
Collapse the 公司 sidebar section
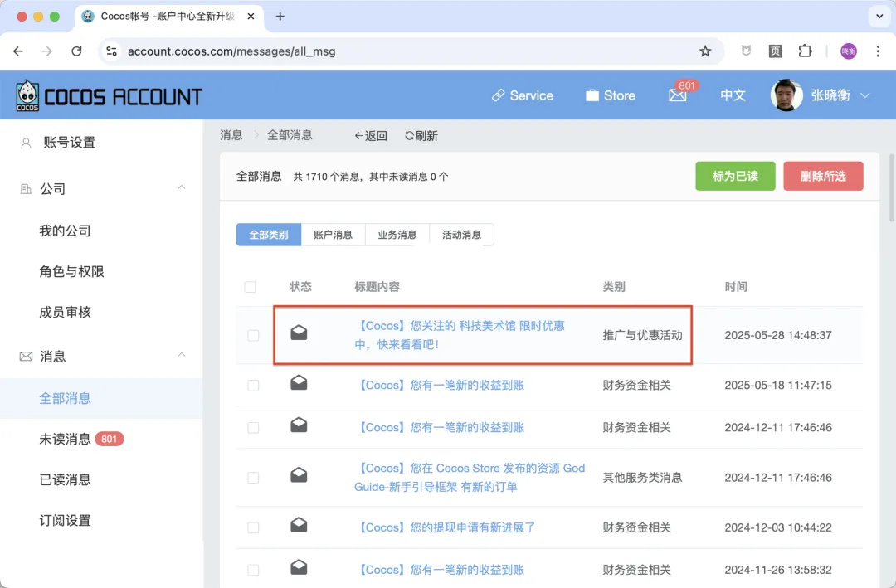(x=181, y=188)
